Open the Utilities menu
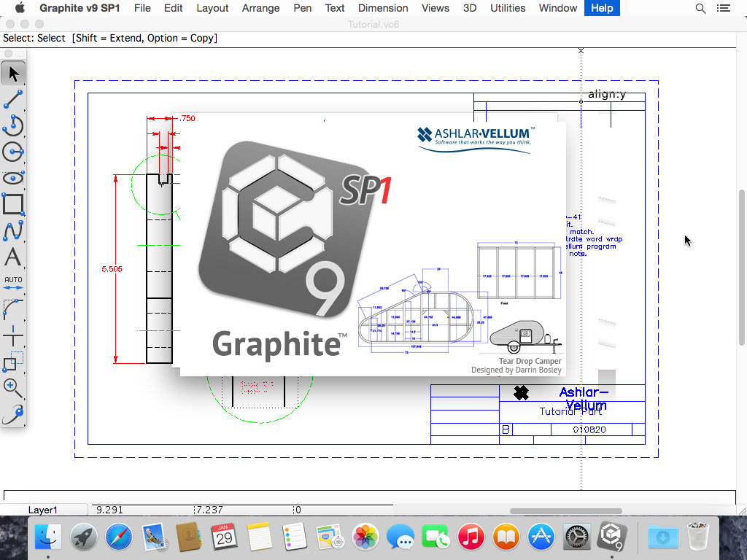The image size is (747, 560). coord(508,8)
